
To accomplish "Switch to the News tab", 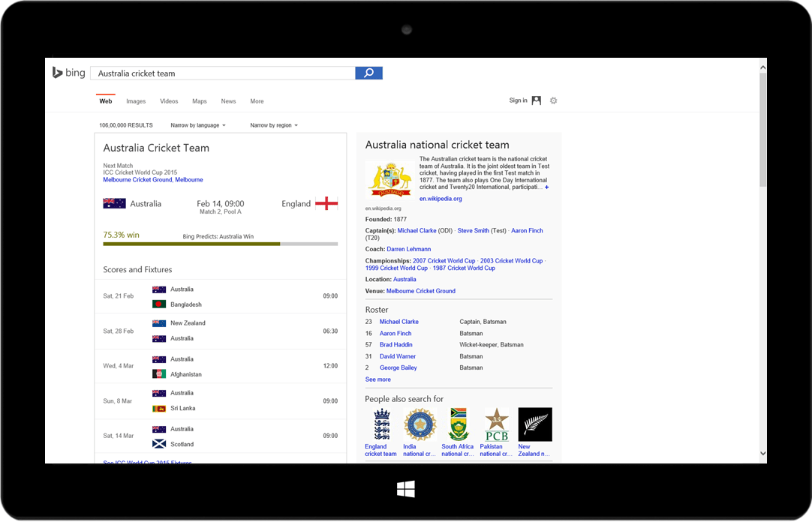I will 228,101.
